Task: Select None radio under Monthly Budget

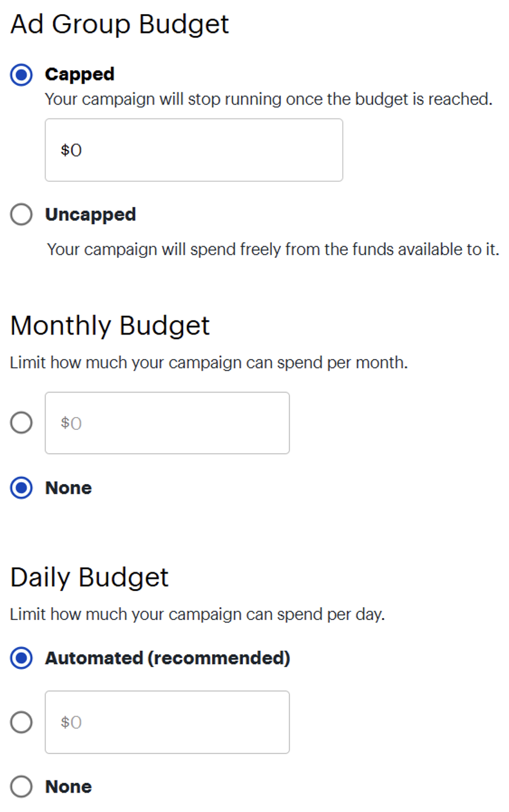Action: [21, 488]
